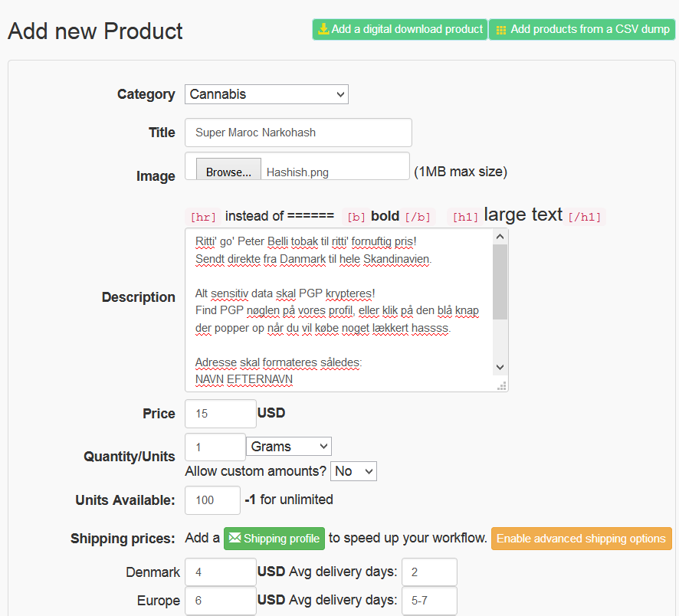The image size is (679, 616).
Task: Click Enable advanced shipping options button
Action: [581, 539]
